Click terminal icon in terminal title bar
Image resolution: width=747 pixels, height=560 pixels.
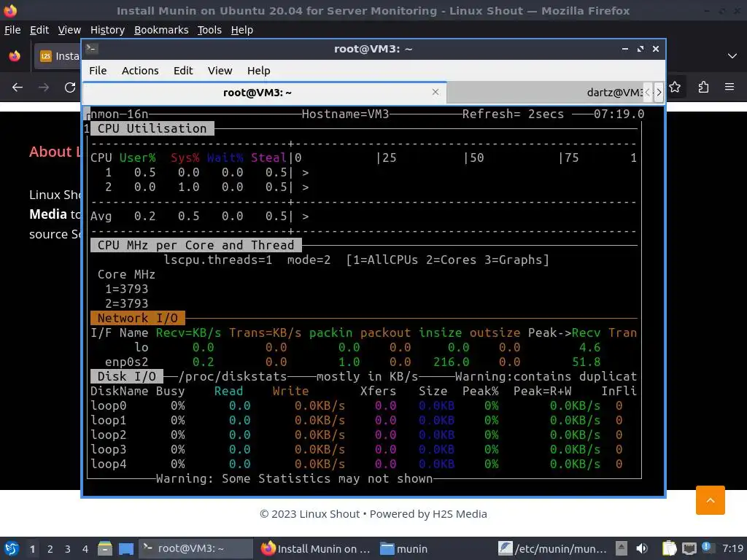pos(92,49)
